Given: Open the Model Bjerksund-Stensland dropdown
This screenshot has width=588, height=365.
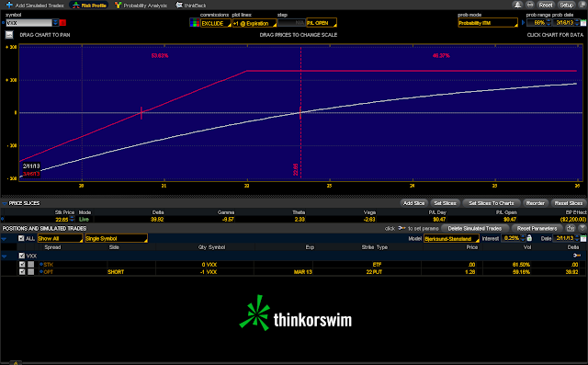Looking at the screenshot, I should (451, 238).
